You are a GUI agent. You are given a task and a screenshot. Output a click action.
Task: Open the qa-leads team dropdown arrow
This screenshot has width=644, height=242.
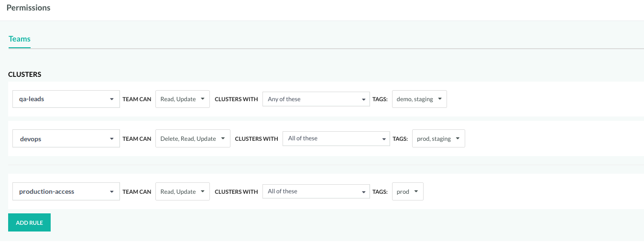(x=112, y=99)
